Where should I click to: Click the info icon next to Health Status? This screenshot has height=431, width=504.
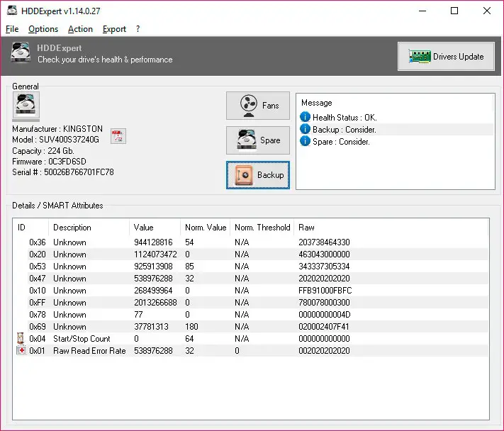click(305, 117)
